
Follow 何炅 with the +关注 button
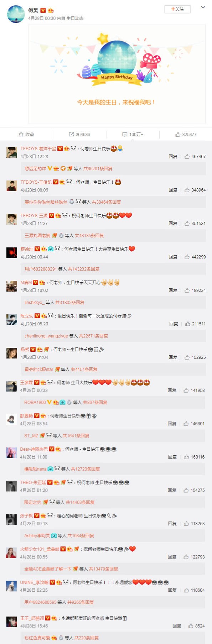(177, 9)
